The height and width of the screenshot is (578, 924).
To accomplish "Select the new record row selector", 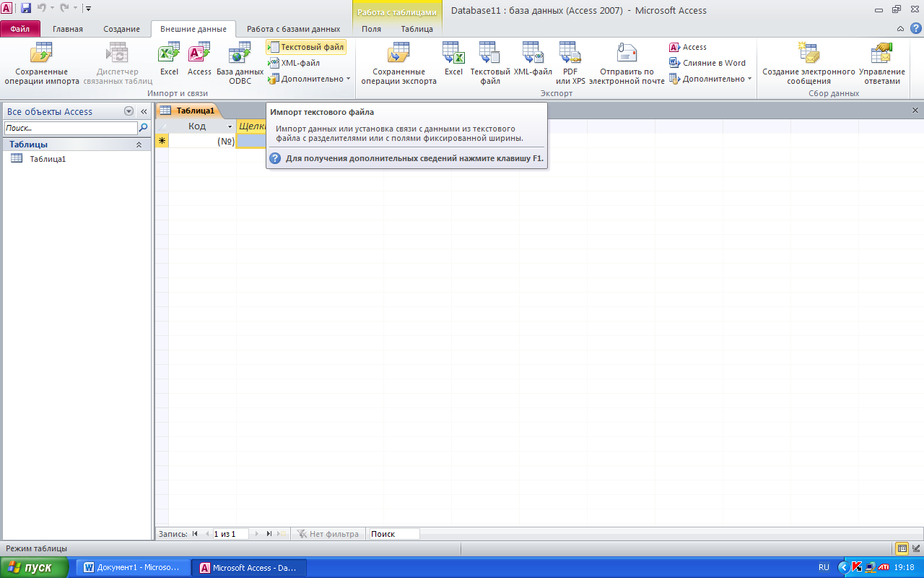I will [x=162, y=141].
